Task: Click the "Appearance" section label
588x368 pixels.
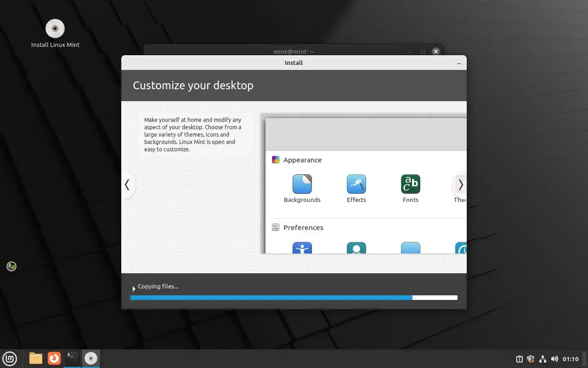Action: [x=302, y=160]
